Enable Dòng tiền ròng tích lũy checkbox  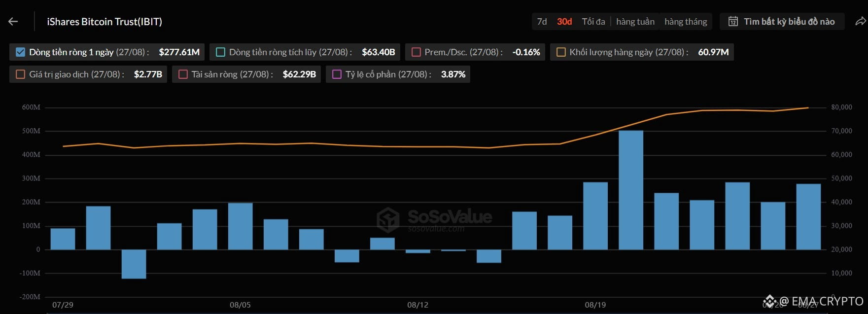220,52
